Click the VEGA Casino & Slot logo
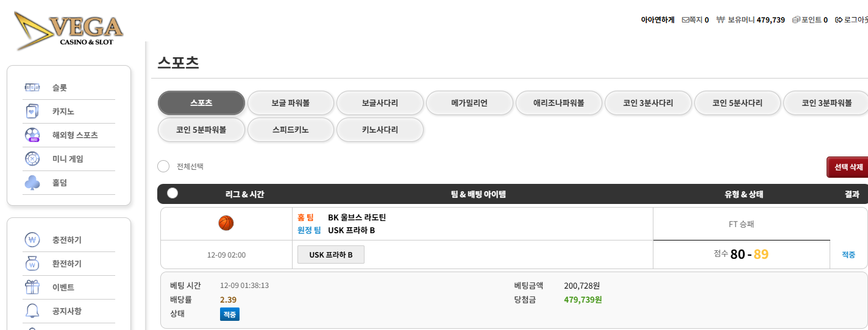 pos(69,29)
